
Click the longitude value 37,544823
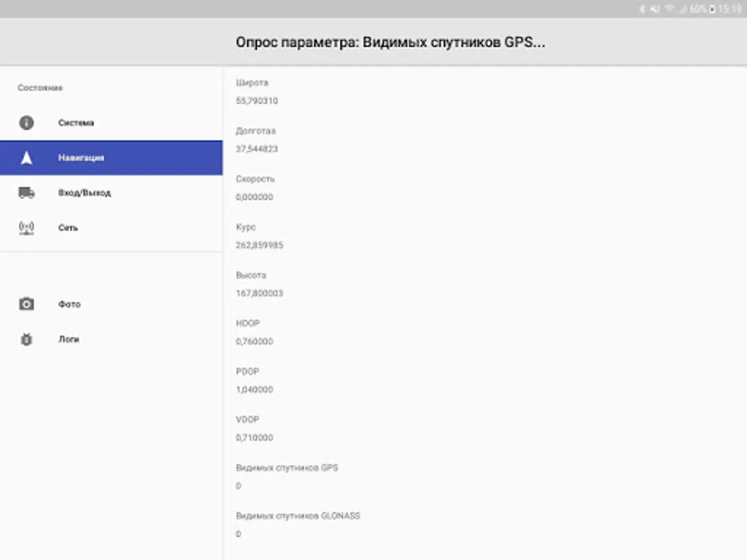tap(256, 149)
